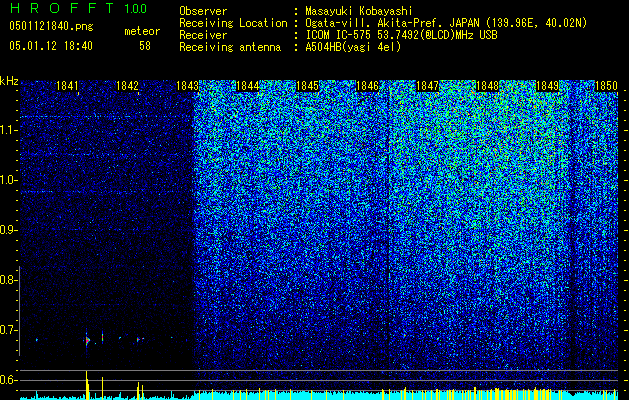Click the 1.1 frequency axis label
Image resolution: width=629 pixels, height=400 pixels.
(x=8, y=130)
